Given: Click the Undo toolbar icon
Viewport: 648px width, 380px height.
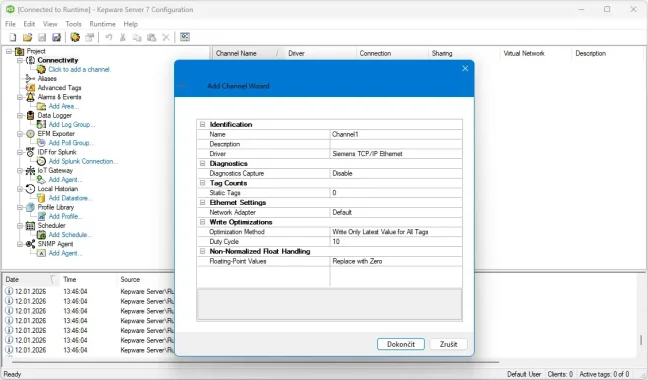Looking at the screenshot, I should pyautogui.click(x=109, y=38).
